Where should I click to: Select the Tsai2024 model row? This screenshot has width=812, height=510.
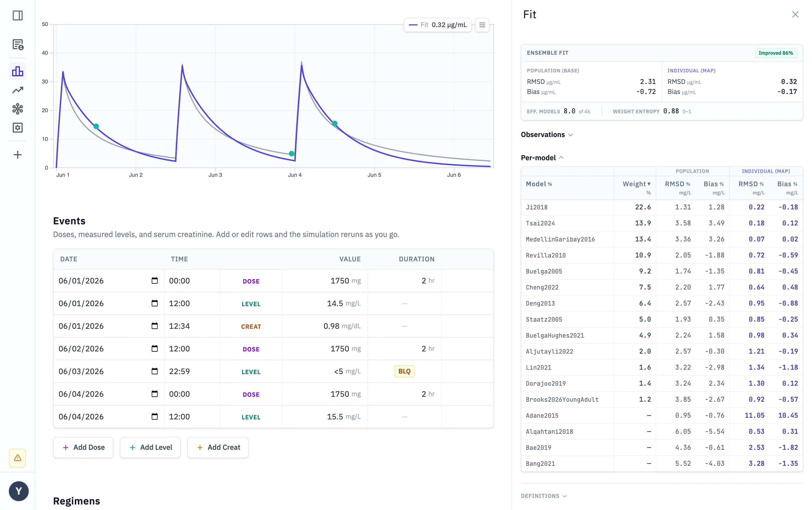pyautogui.click(x=661, y=223)
